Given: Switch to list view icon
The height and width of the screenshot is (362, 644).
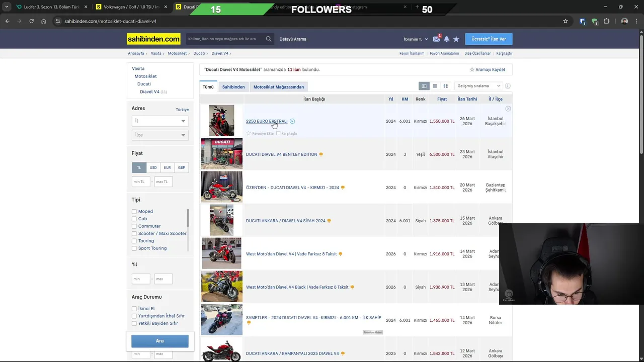Looking at the screenshot, I should [435, 86].
